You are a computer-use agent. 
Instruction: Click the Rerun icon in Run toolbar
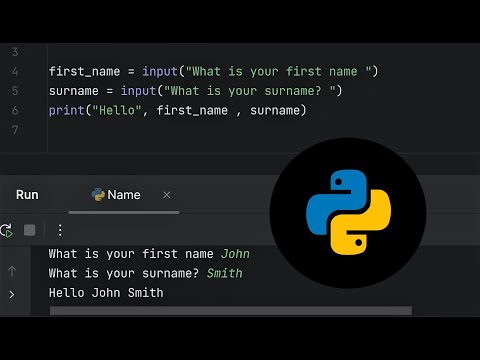tap(6, 230)
